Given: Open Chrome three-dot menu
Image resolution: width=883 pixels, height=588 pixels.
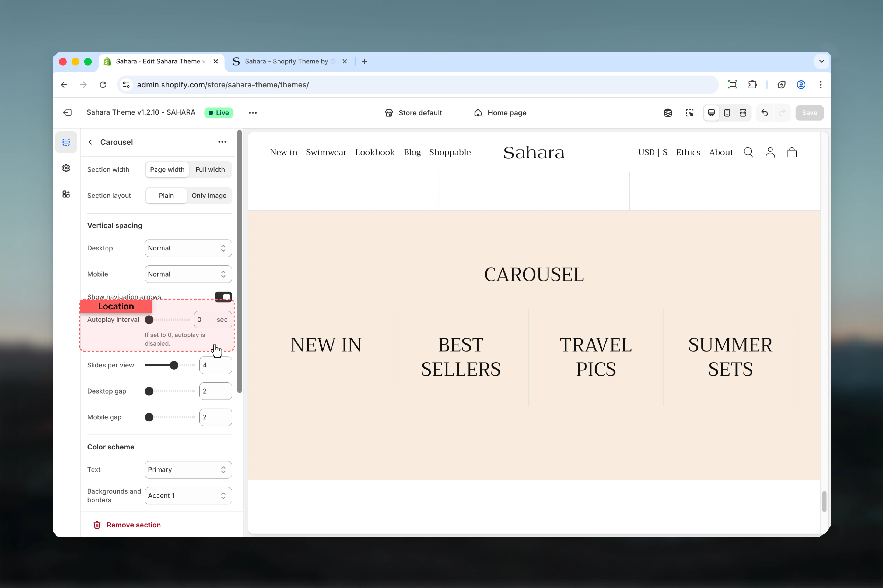Looking at the screenshot, I should [820, 85].
